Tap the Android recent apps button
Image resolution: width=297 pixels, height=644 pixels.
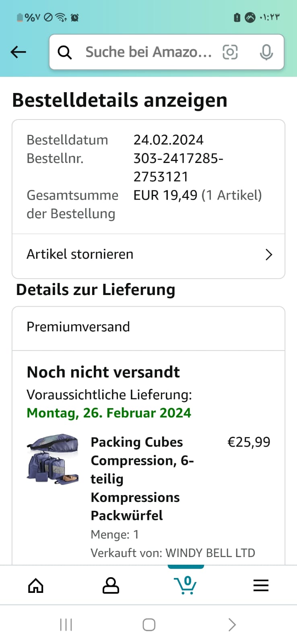66,625
